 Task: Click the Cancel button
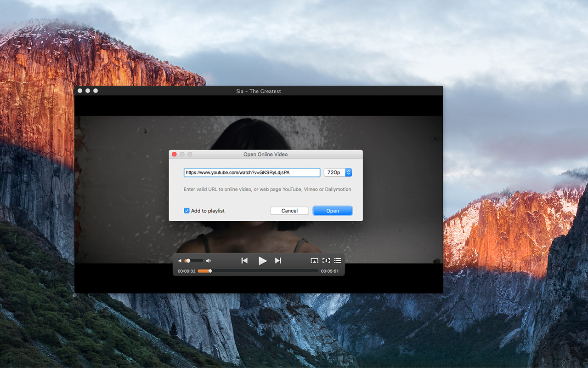click(x=289, y=211)
